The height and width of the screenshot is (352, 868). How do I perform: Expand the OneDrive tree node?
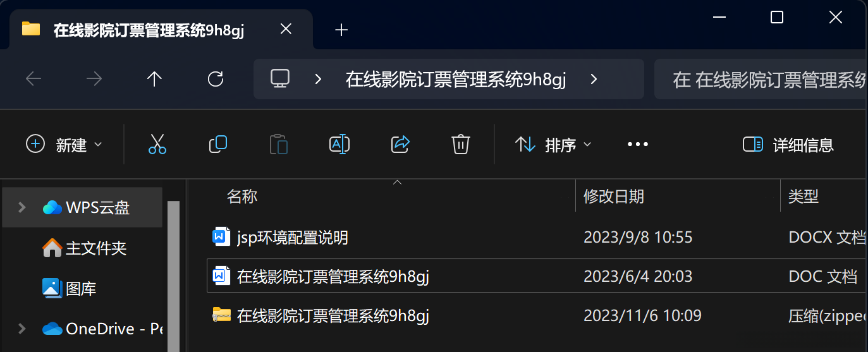point(22,329)
